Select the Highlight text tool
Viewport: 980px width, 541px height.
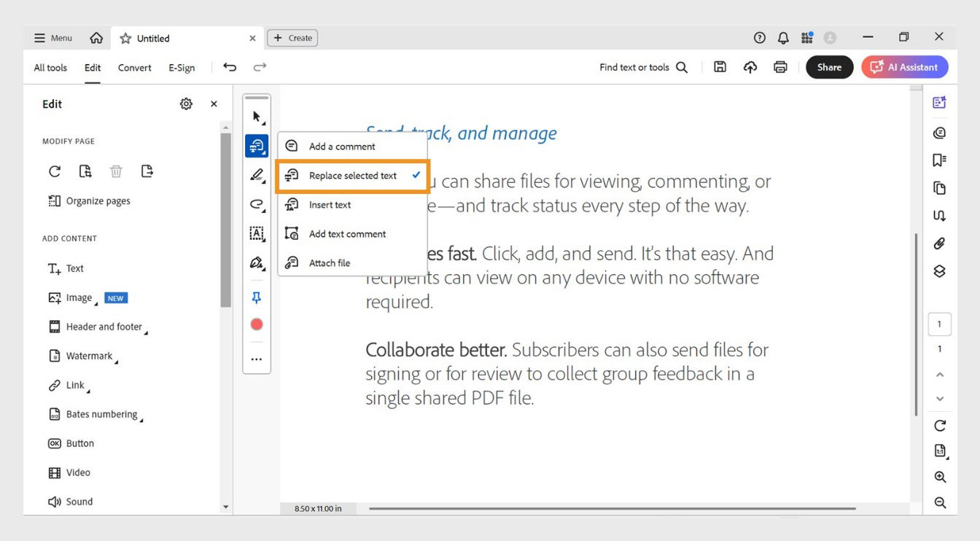point(256,174)
